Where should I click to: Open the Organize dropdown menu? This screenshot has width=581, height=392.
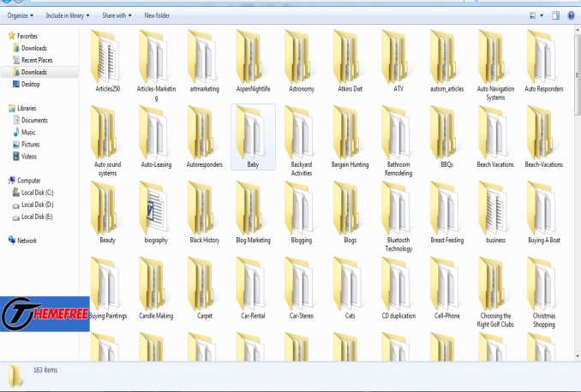click(x=20, y=15)
